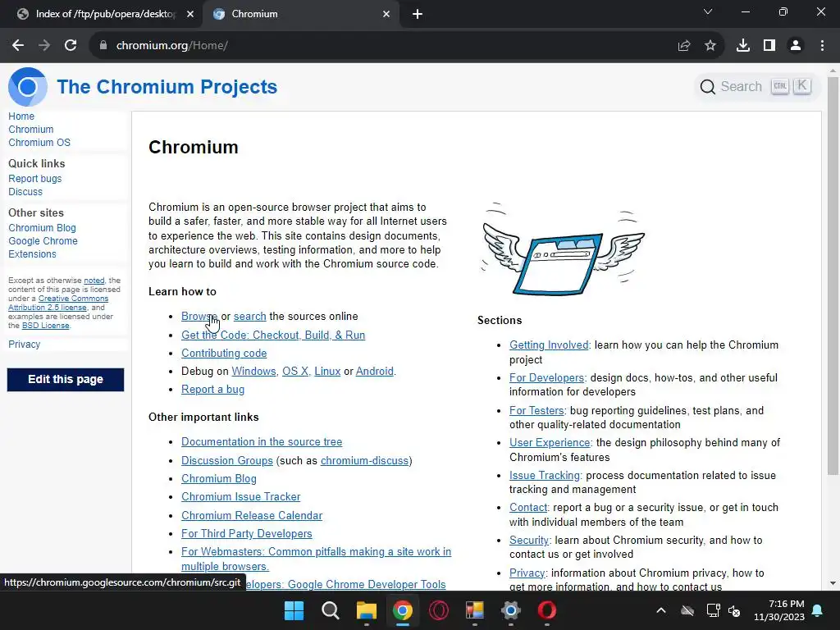840x630 pixels.
Task: Go back using the browser back arrow
Action: point(18,46)
